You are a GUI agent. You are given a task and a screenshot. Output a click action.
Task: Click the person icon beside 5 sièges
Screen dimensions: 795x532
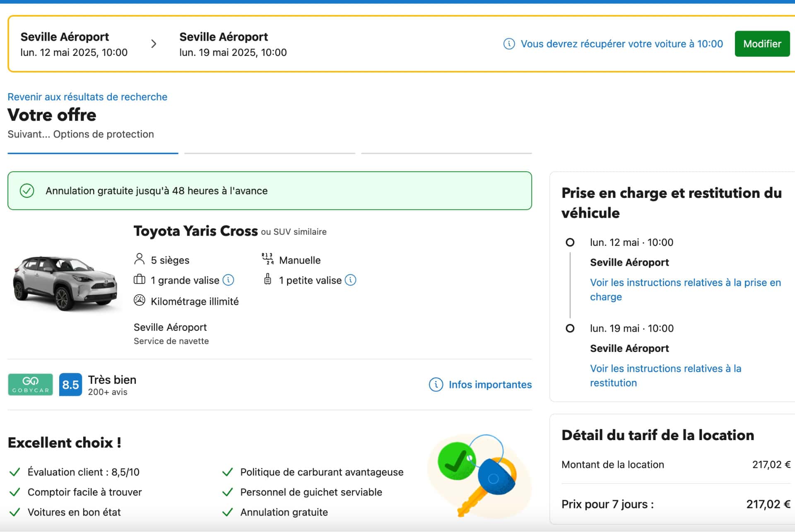tap(140, 260)
